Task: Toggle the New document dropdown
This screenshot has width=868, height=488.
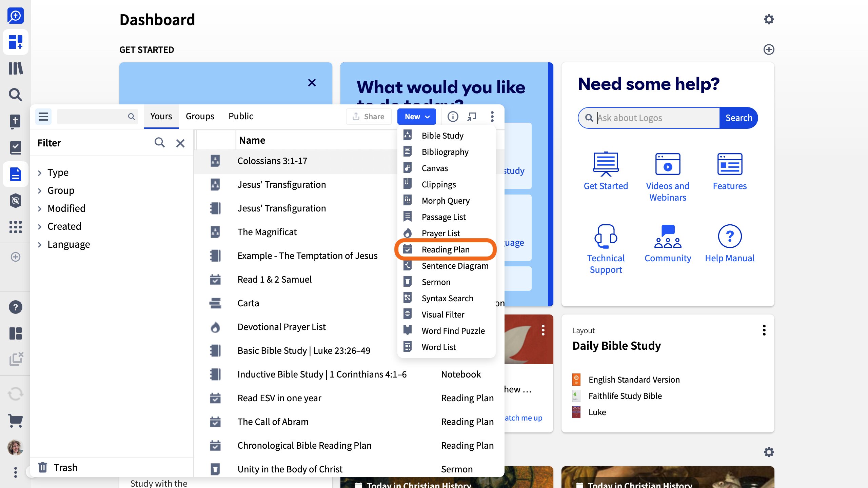Action: tap(417, 117)
